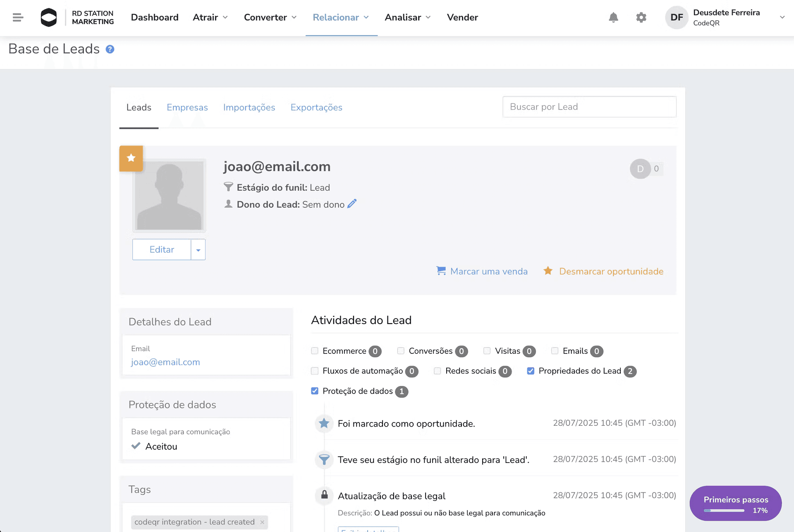Click Desmarcar oportunidade link
This screenshot has width=794, height=532.
[x=611, y=271]
